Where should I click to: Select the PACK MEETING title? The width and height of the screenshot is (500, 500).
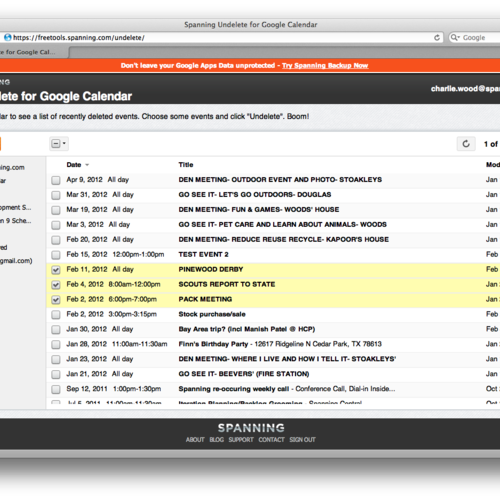[205, 299]
